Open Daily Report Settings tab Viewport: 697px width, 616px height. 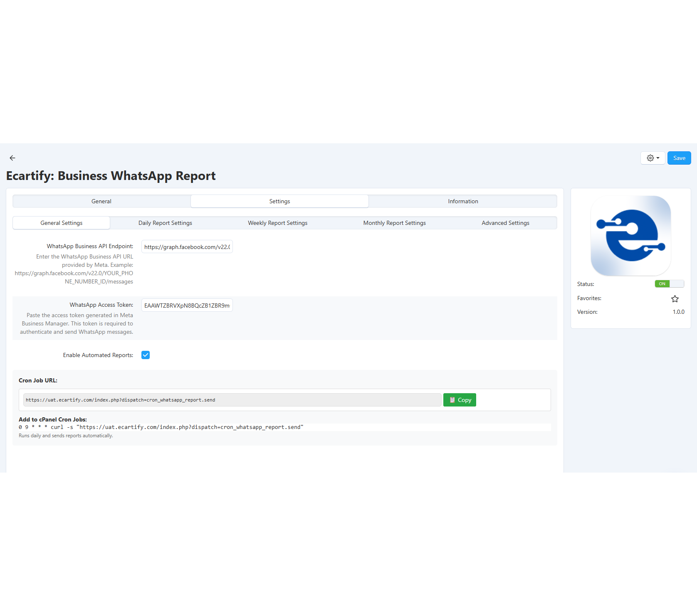165,223
